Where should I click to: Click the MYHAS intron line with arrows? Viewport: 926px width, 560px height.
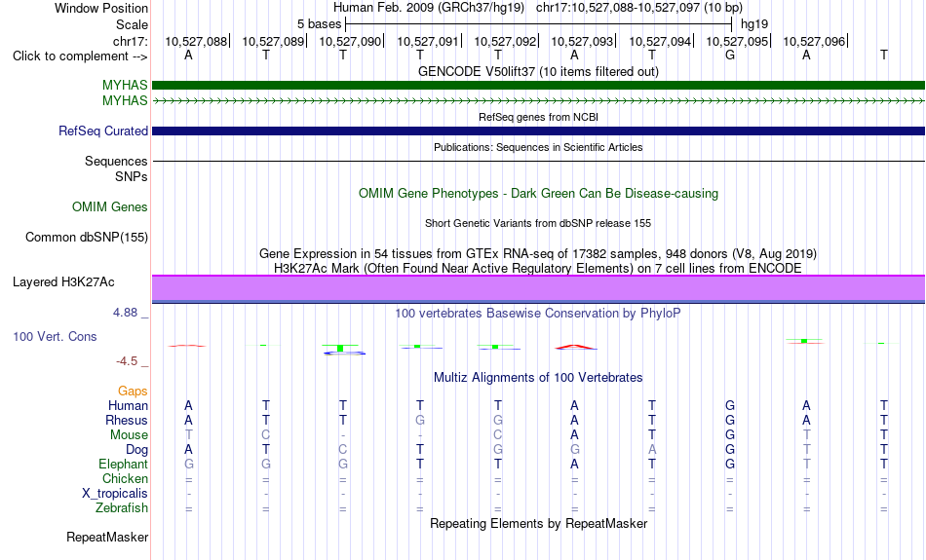(x=539, y=101)
